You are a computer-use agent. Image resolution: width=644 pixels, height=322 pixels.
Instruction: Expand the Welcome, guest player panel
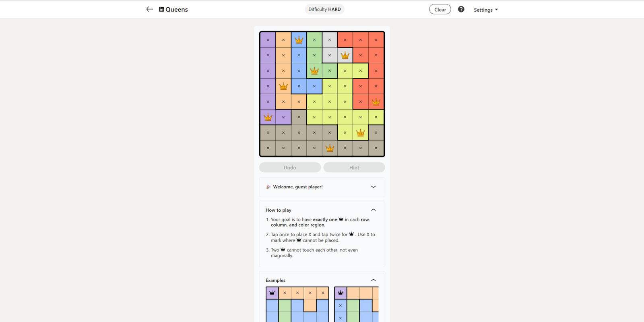pyautogui.click(x=373, y=187)
